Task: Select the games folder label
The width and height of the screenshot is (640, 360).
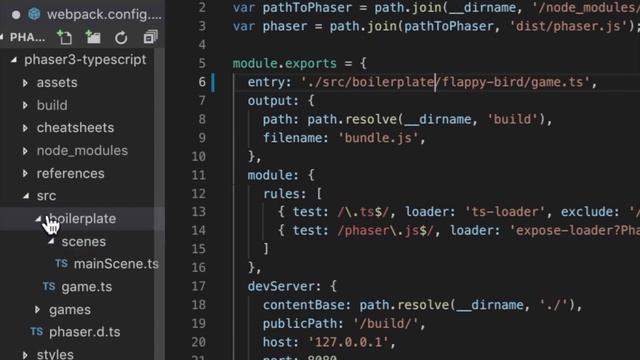Action: pos(70,310)
